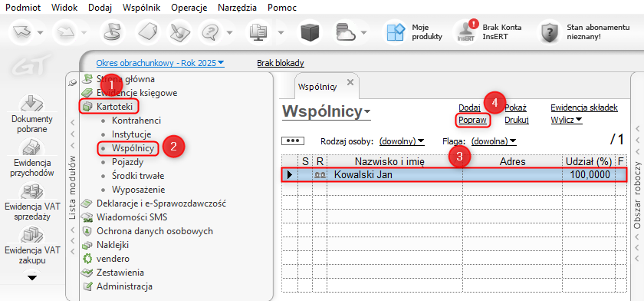Open the Operacje menu
The image size is (644, 301).
click(189, 8)
